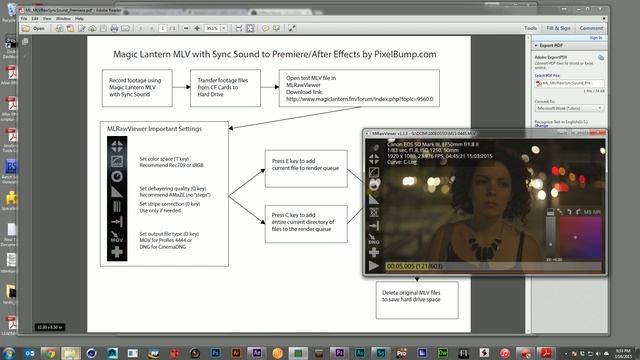Open the Convert To format dropdown
Viewport: 640px width, 360px height.
(x=569, y=108)
